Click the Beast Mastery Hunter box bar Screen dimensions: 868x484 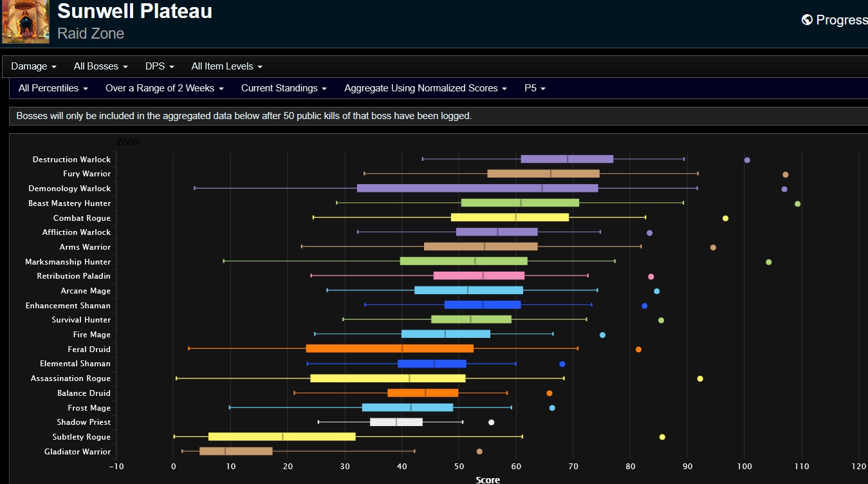pyautogui.click(x=520, y=203)
